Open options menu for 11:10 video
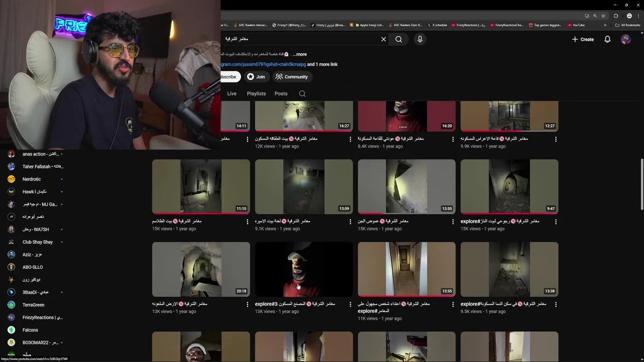 [x=248, y=222]
